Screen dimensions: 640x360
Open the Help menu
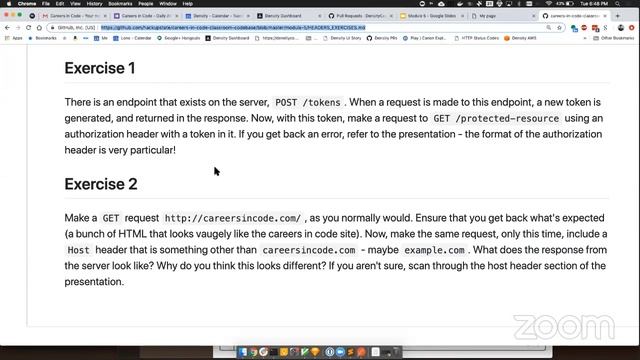[188, 4]
